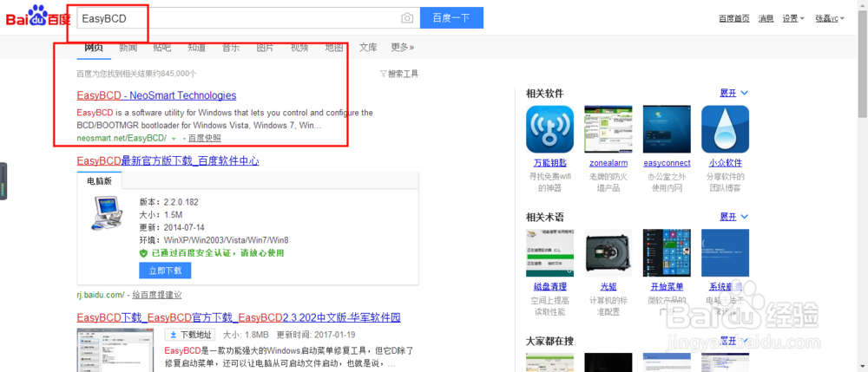The height and width of the screenshot is (372, 868).
Task: Open EasyBCD下载 华军软件园 result link
Action: (x=239, y=318)
